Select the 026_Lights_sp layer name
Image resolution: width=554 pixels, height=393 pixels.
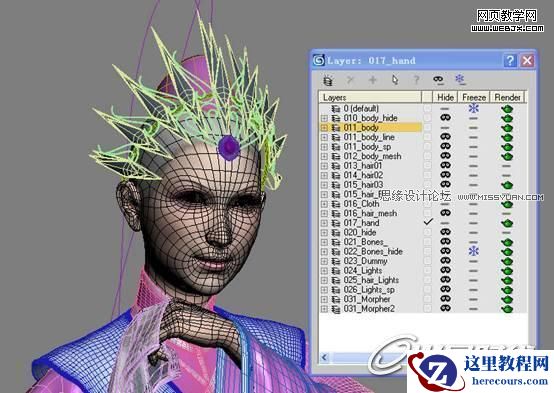[x=369, y=290]
